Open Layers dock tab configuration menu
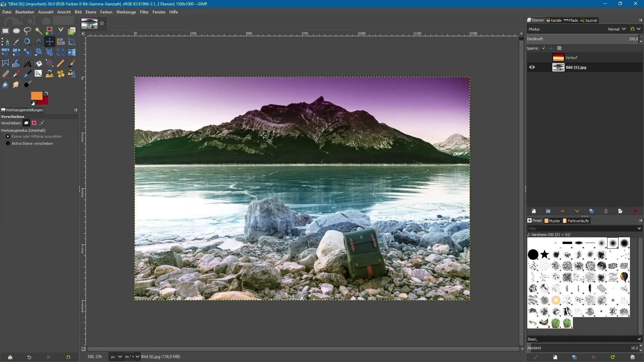This screenshot has height=362, width=644. tap(640, 20)
